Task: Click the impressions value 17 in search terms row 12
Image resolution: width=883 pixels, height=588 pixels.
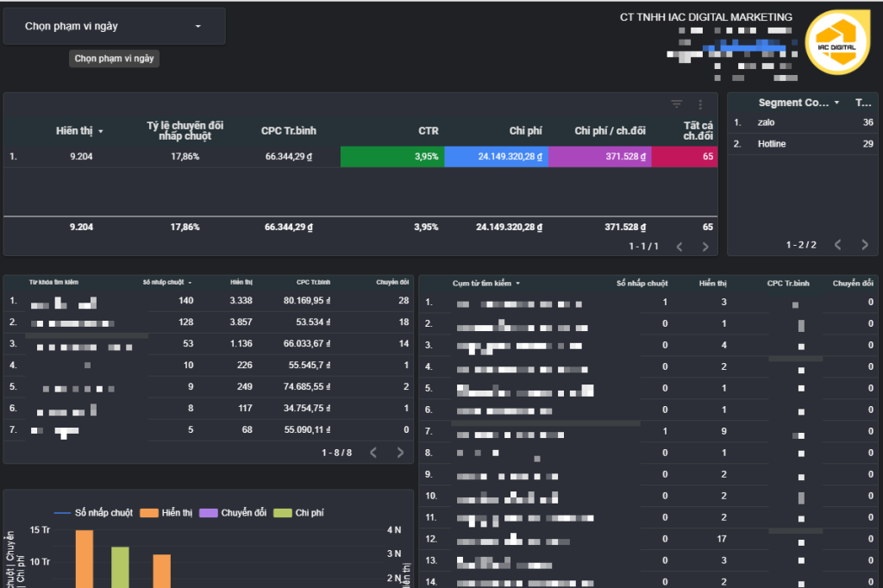Action: pos(722,539)
